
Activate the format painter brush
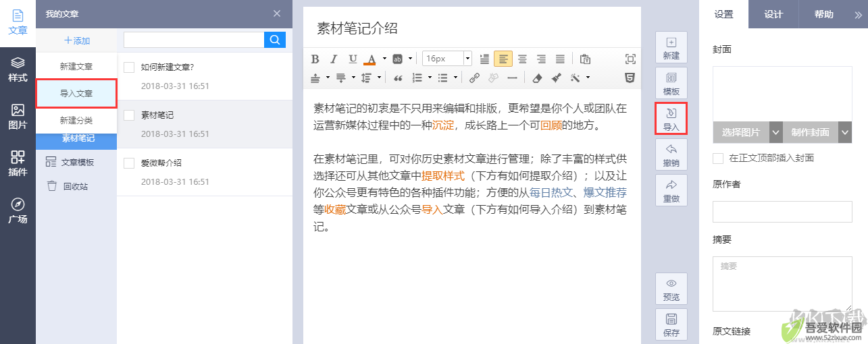click(x=556, y=78)
